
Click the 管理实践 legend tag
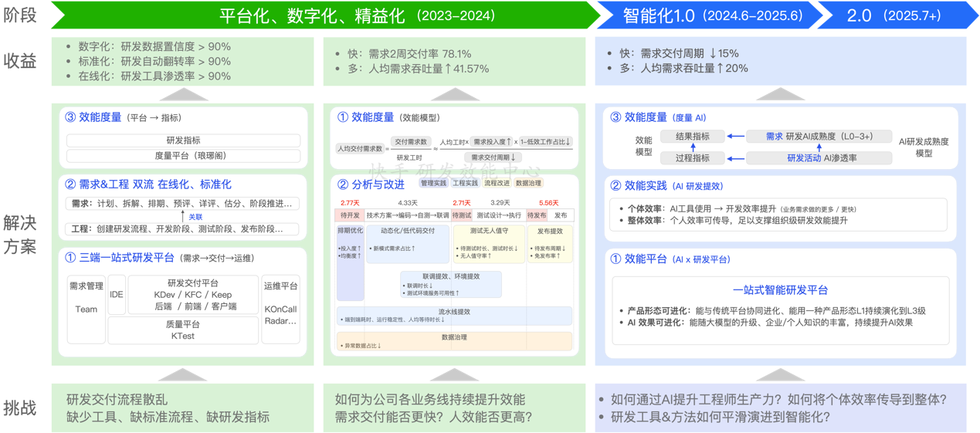[x=433, y=184]
